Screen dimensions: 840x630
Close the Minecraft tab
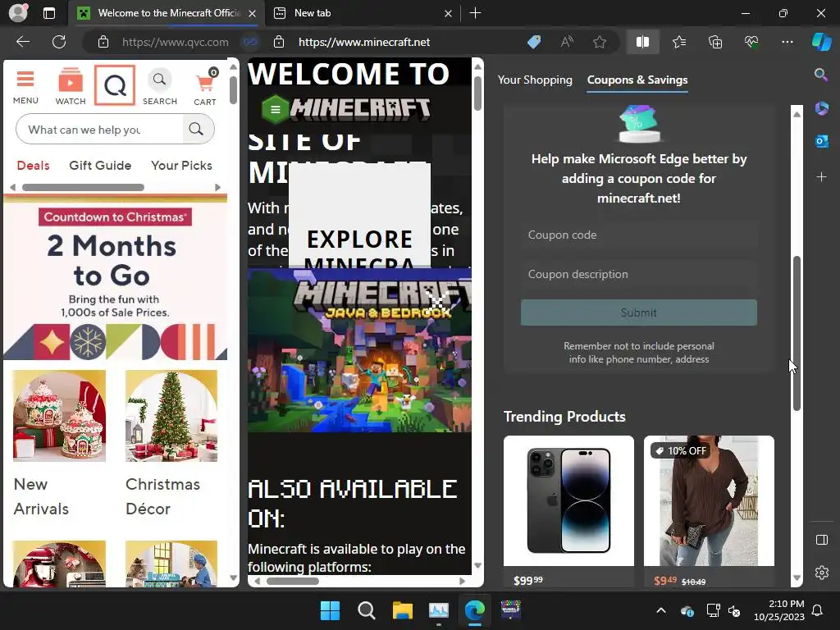253,13
